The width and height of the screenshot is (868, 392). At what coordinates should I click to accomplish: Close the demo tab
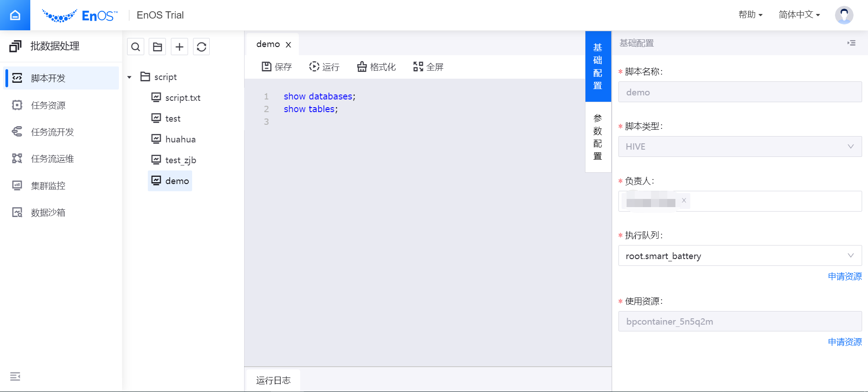pos(288,44)
